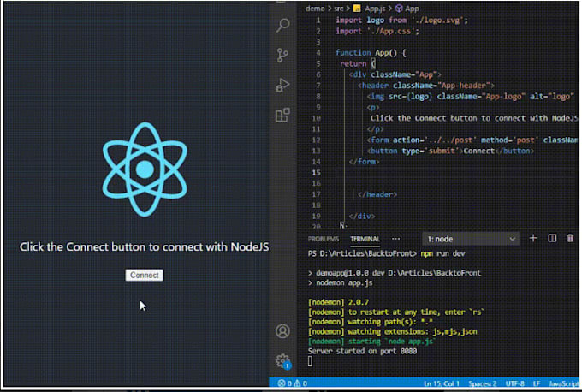Click the Connect button in the browser
582x392 pixels.
coord(144,275)
